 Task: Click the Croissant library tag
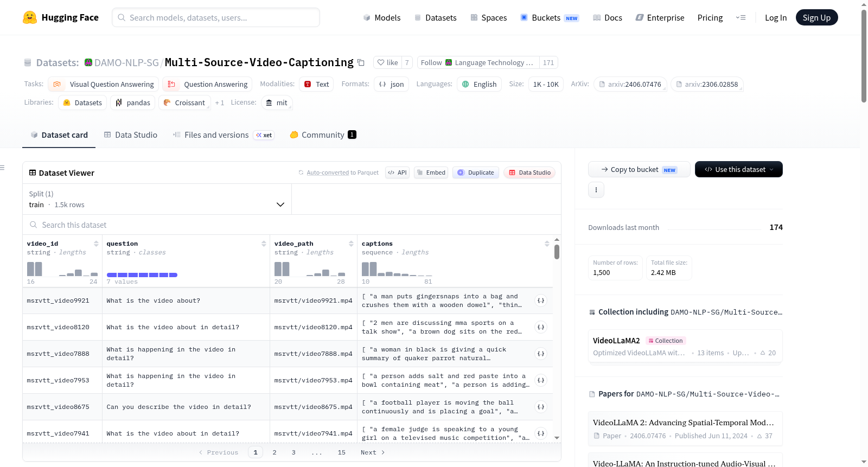pos(184,103)
